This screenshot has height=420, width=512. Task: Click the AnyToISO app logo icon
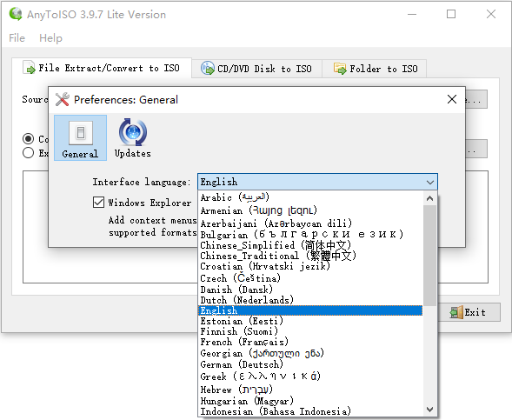pos(16,14)
